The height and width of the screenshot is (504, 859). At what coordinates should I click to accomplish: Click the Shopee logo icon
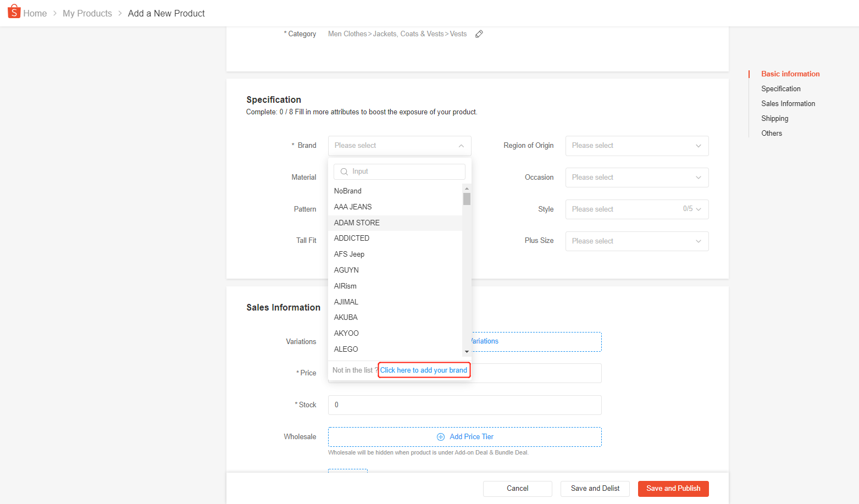tap(14, 12)
